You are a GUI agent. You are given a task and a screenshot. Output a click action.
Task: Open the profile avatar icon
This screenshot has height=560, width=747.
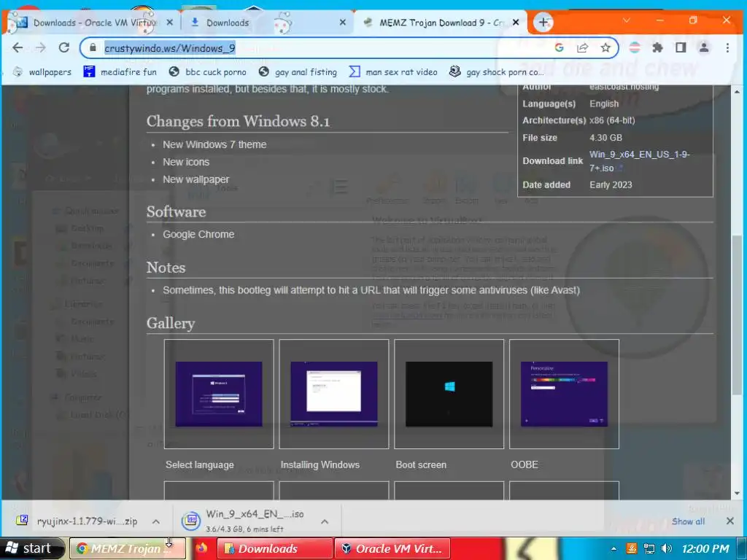point(704,47)
